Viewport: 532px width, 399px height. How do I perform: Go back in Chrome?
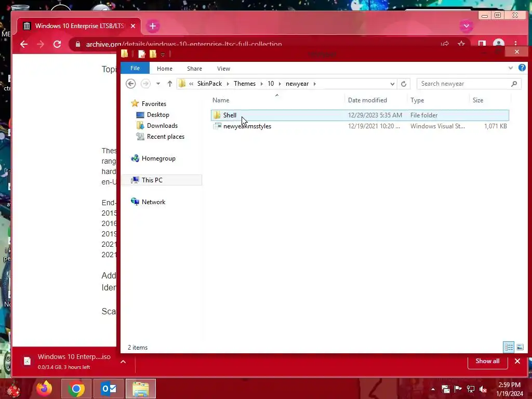[24, 44]
